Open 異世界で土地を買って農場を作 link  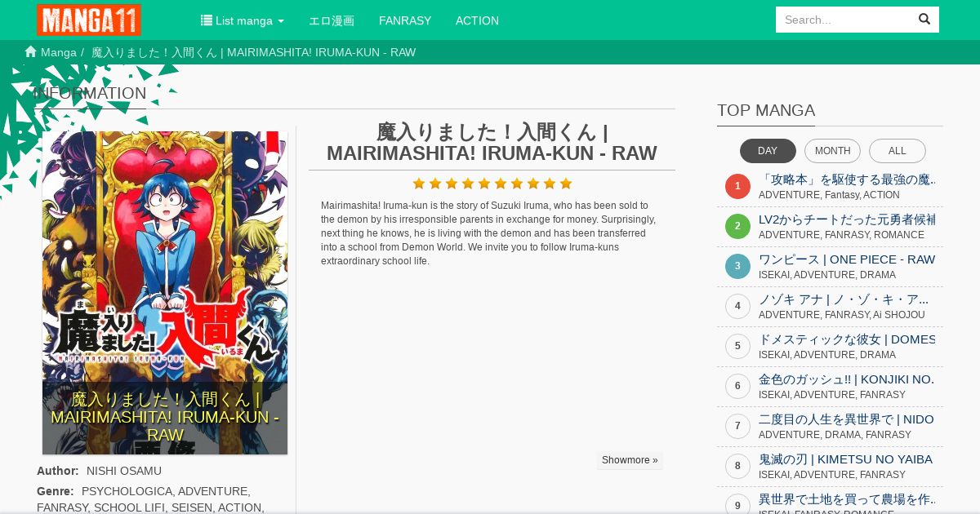click(x=847, y=499)
